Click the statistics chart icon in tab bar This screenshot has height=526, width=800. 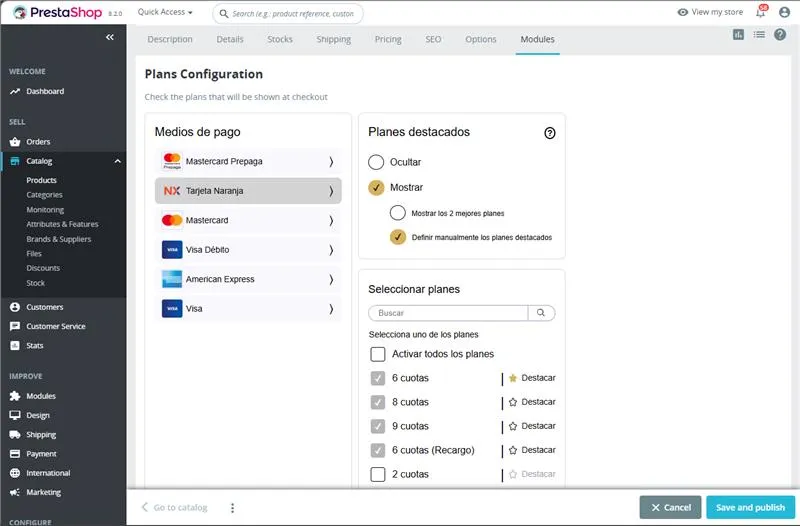(738, 35)
